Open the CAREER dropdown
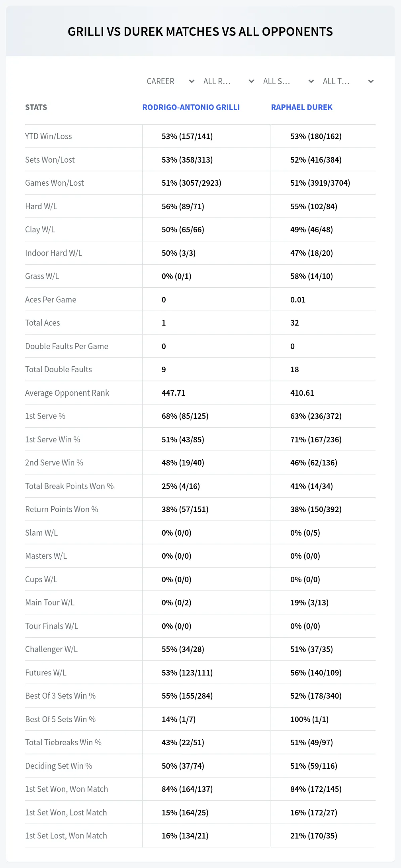 pos(170,81)
